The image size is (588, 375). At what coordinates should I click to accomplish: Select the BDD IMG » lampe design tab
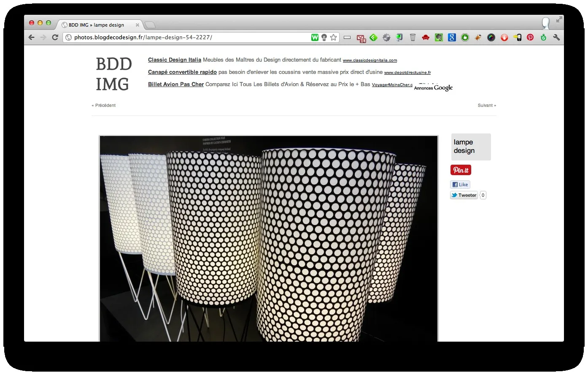pos(100,25)
